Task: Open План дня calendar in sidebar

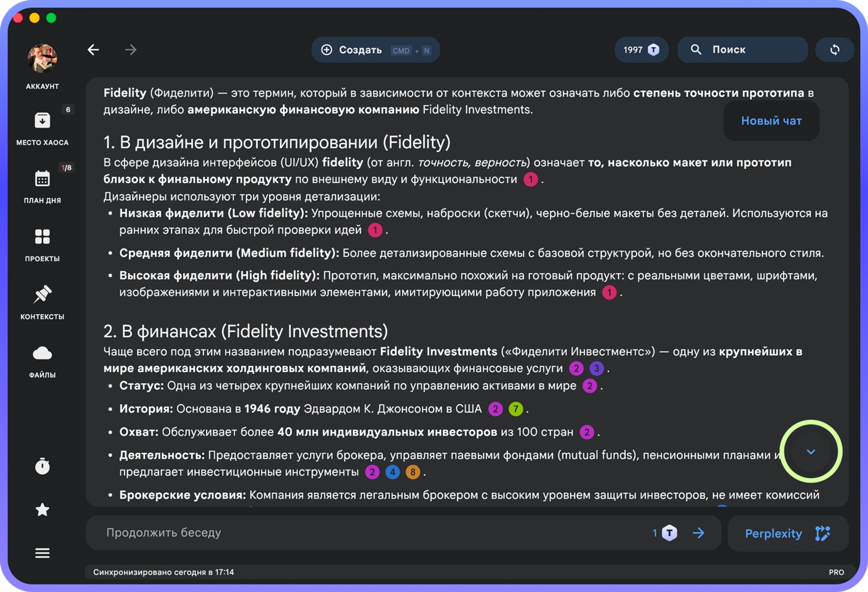Action: pos(42,186)
